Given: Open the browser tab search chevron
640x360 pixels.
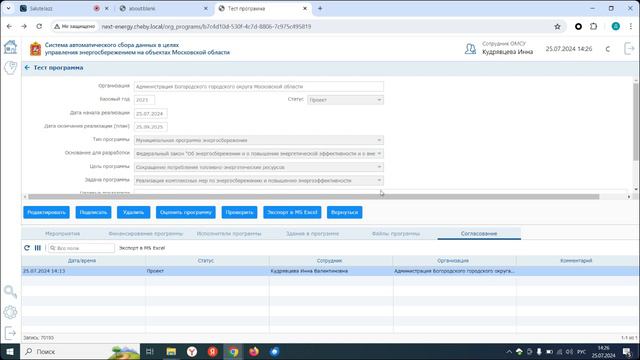Looking at the screenshot, I should (8, 8).
